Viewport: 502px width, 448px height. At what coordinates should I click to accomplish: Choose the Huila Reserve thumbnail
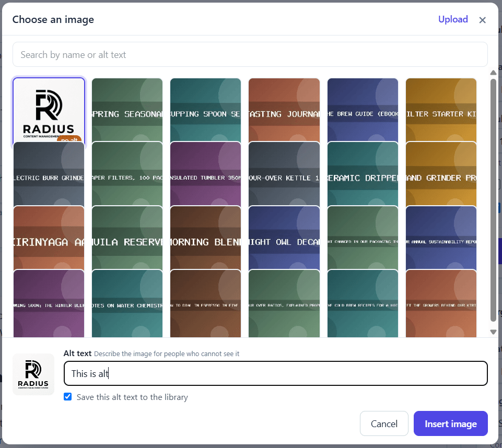click(127, 238)
